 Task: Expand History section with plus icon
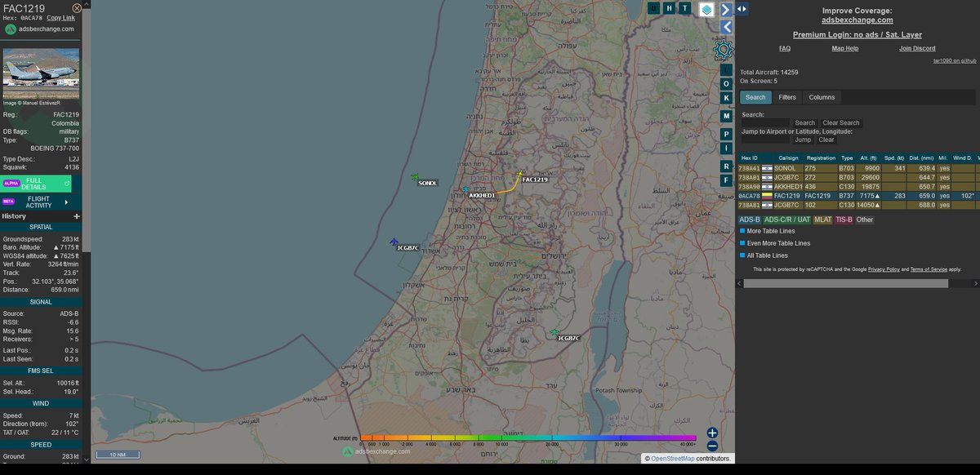pos(77,216)
